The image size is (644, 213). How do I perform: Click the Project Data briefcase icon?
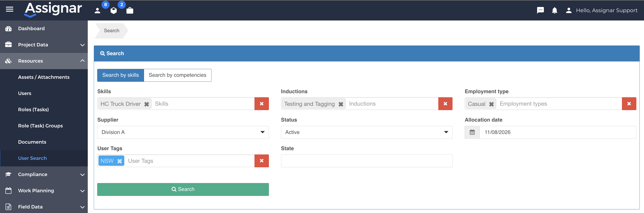(9, 45)
